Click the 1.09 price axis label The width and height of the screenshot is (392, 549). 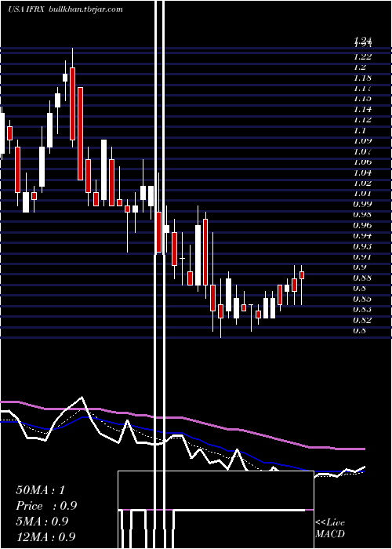pyautogui.click(x=362, y=140)
